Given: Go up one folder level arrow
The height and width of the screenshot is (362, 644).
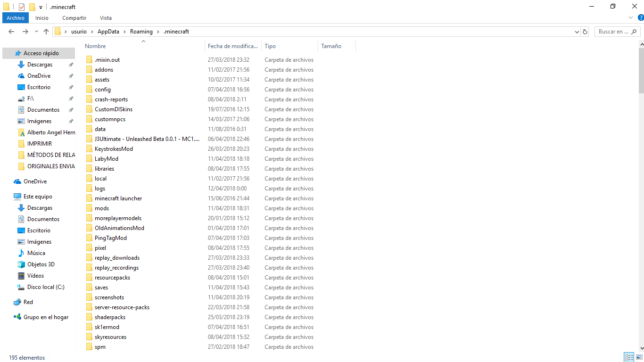Looking at the screenshot, I should point(46,32).
